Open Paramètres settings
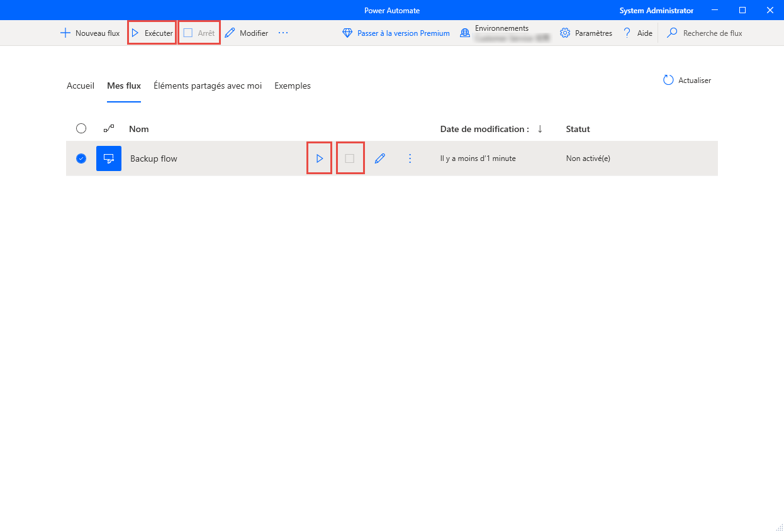The width and height of the screenshot is (784, 532). click(x=586, y=33)
